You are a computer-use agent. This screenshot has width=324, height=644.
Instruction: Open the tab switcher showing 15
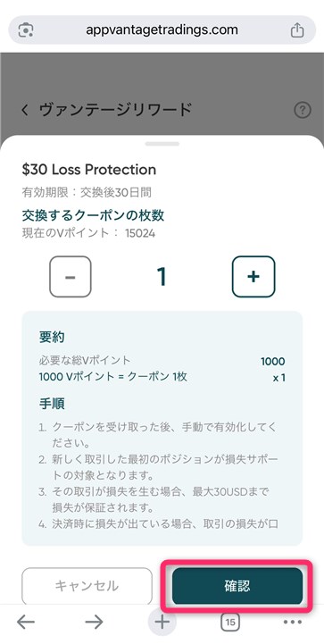coord(230,623)
